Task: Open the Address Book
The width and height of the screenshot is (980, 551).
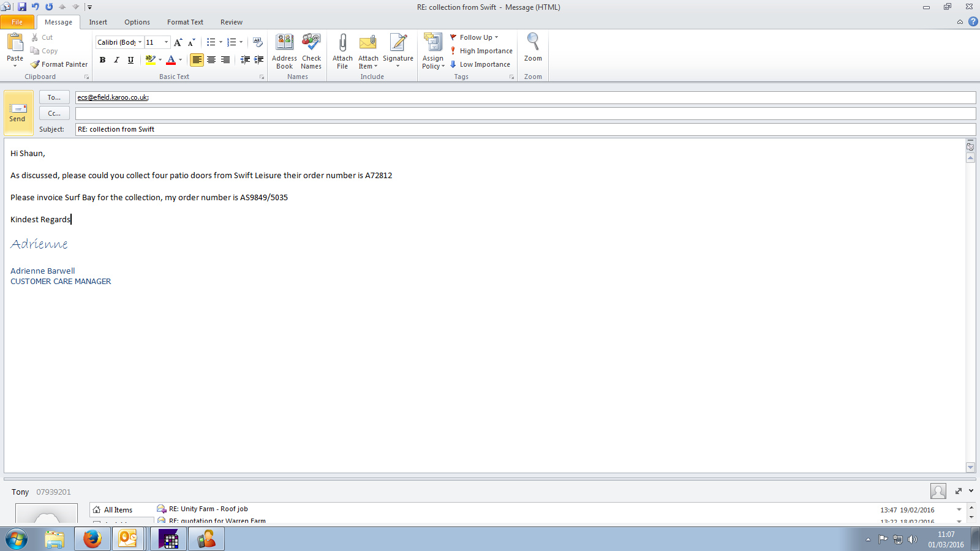Action: 284,51
